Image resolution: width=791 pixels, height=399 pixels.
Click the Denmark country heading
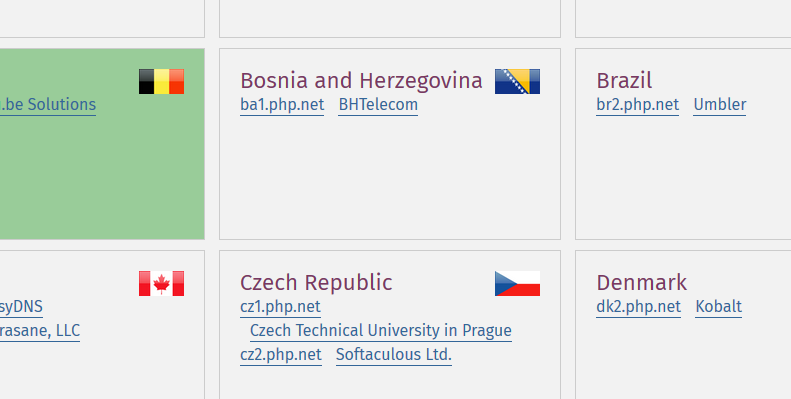(x=641, y=282)
